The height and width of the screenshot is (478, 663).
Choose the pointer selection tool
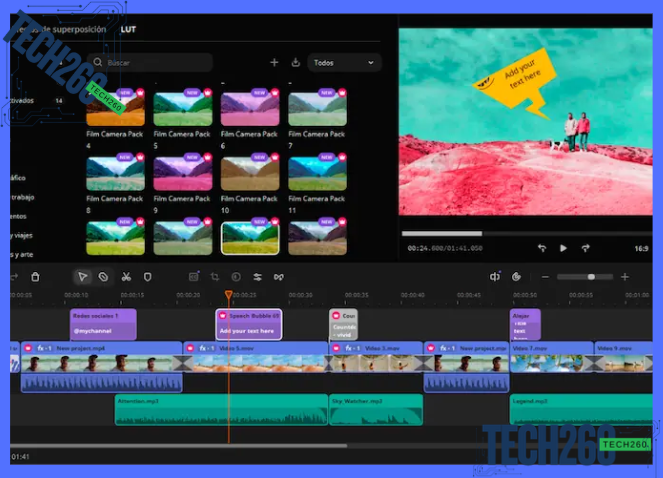[82, 277]
